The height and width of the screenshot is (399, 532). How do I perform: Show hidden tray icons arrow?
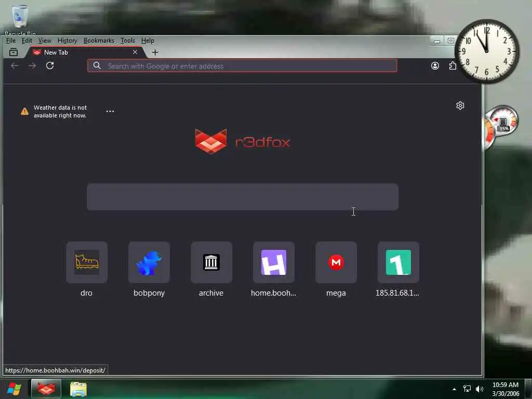(454, 389)
